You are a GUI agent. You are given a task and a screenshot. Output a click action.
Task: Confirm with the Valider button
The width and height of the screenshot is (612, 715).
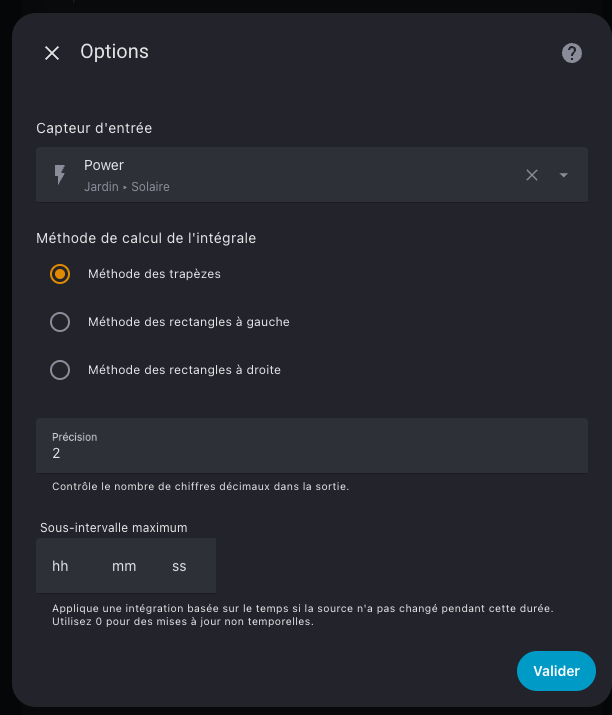tap(556, 671)
